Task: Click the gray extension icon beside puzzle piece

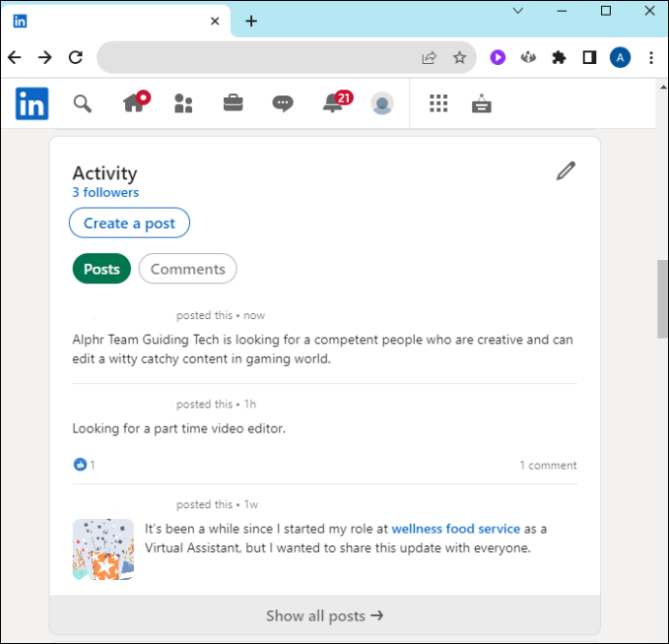Action: point(528,57)
